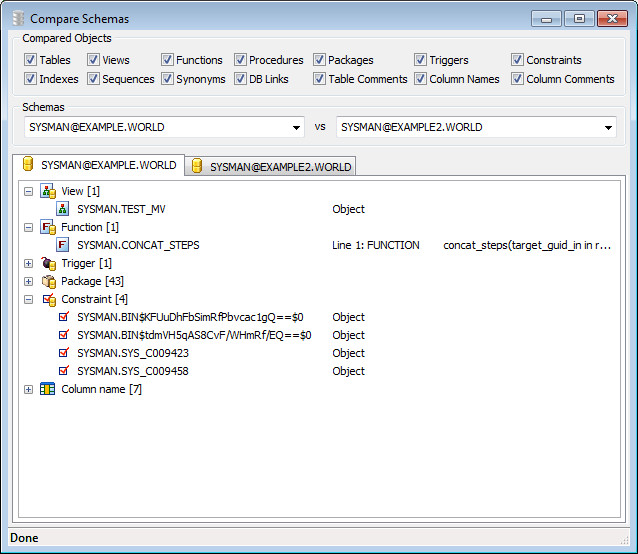Switch to the SYSMAN@EXAMPLE2.WORLD results tab

271,166
